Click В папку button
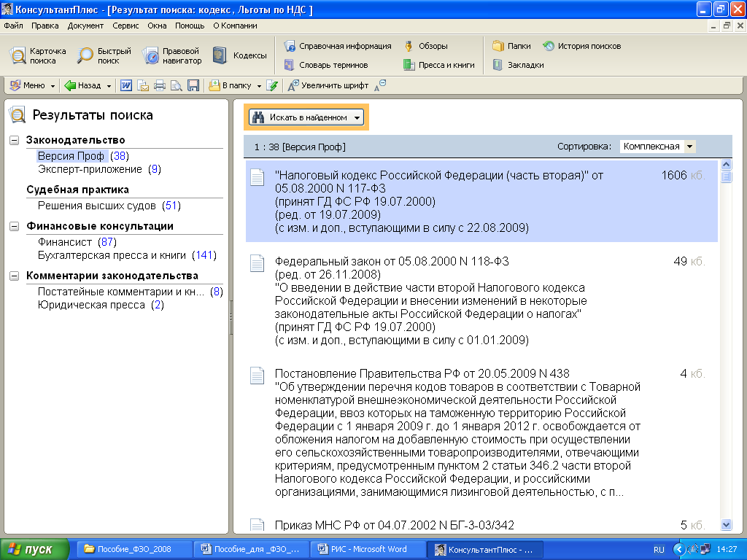The height and width of the screenshot is (560, 747). (x=230, y=86)
